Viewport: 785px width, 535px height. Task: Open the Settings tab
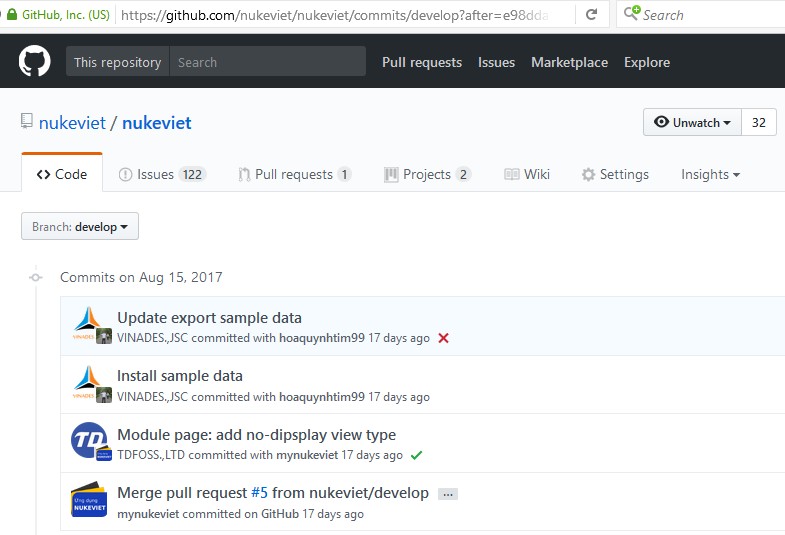615,174
